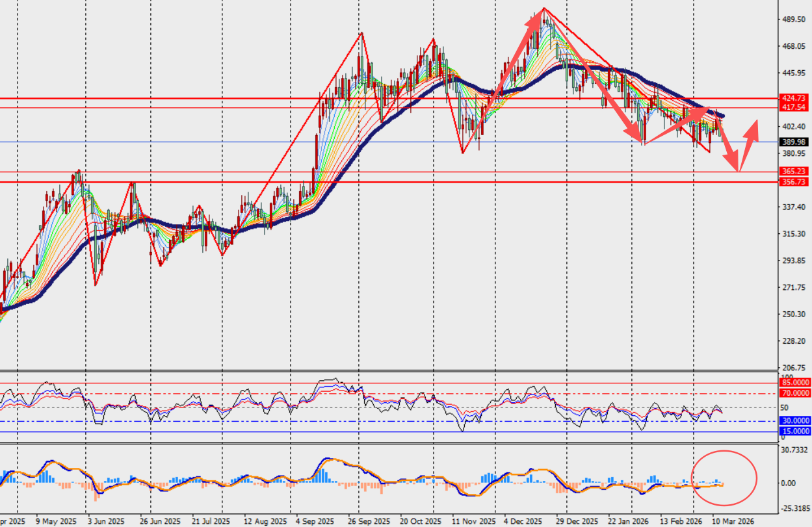Click the 424.73 red price level label
Screen dimensions: 812x527
794,99
